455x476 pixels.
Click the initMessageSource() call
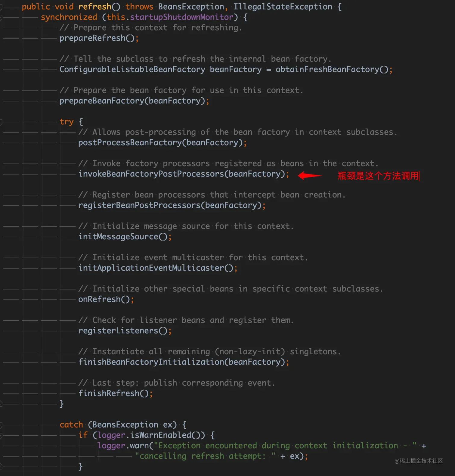pyautogui.click(x=125, y=237)
